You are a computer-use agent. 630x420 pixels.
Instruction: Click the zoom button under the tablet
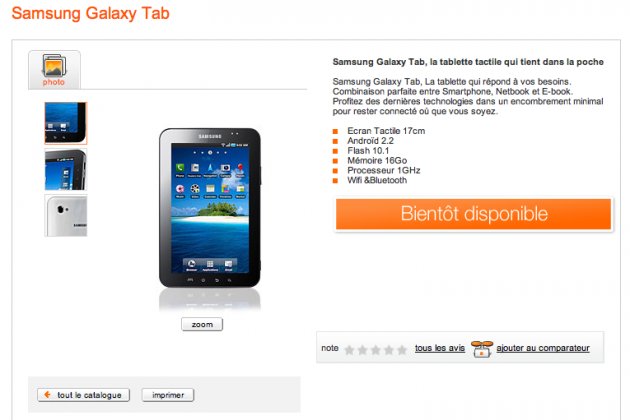click(x=202, y=324)
